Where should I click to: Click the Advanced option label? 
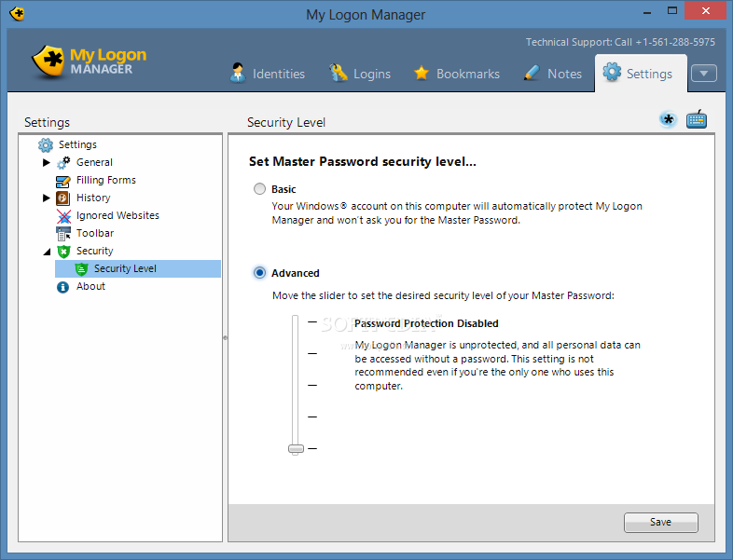(x=296, y=273)
